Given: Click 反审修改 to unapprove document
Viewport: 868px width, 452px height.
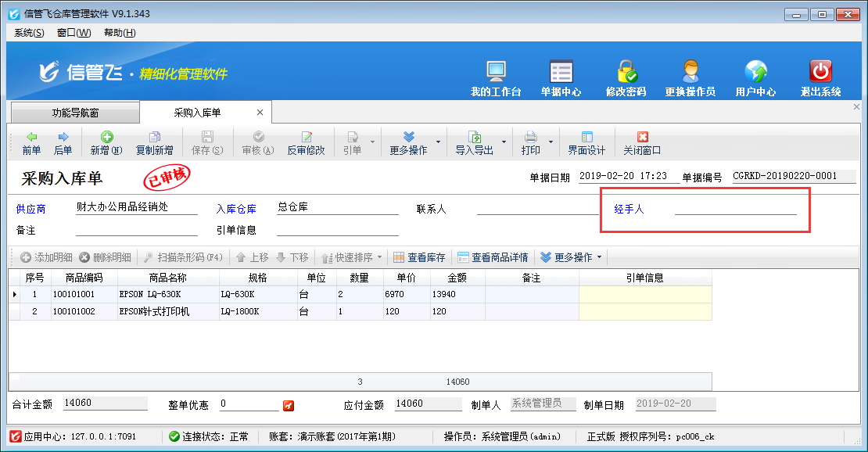Looking at the screenshot, I should (306, 143).
